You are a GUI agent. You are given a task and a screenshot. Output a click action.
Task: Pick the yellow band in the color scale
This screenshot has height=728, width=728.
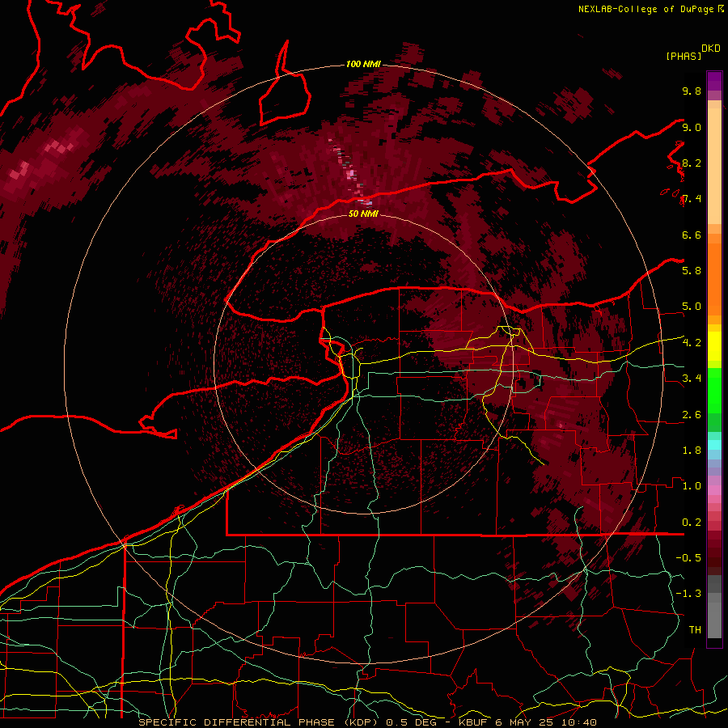(714, 346)
